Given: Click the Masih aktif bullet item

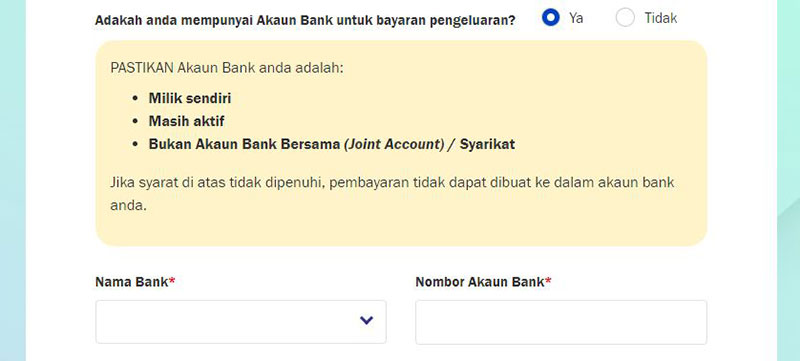Looking at the screenshot, I should click(x=186, y=121).
